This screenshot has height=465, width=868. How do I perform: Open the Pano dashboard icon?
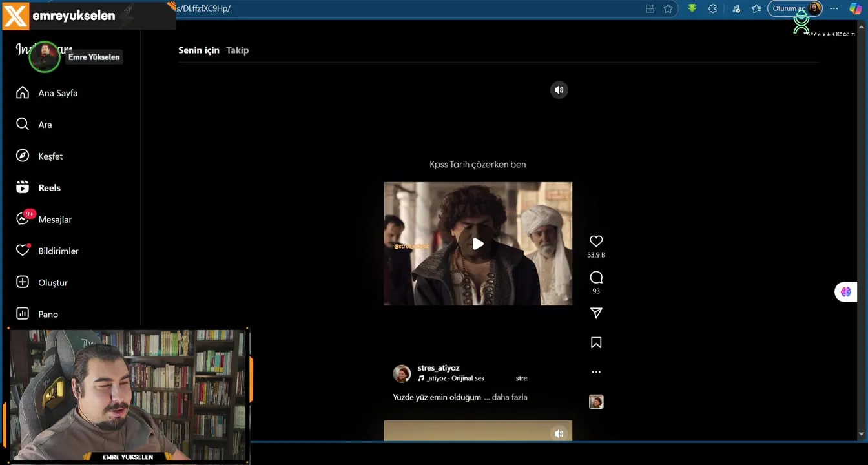click(23, 314)
